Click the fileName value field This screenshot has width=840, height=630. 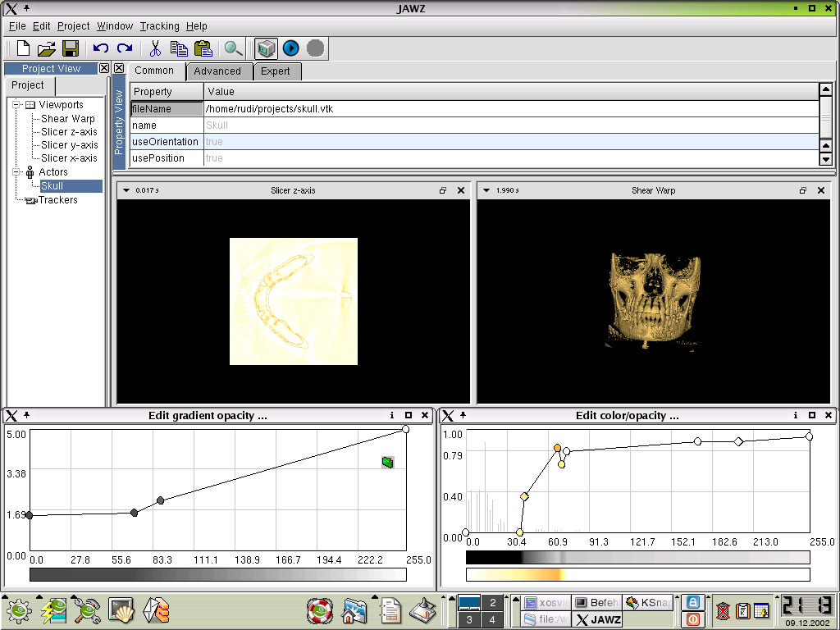(x=509, y=109)
